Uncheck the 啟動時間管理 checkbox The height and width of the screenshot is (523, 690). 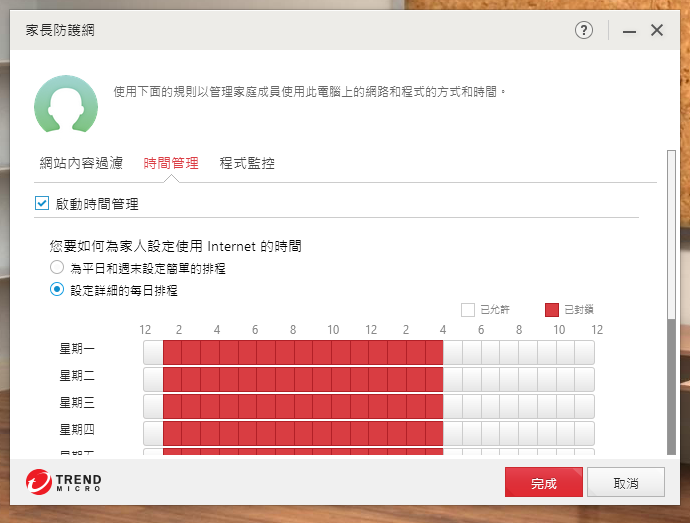[x=42, y=203]
